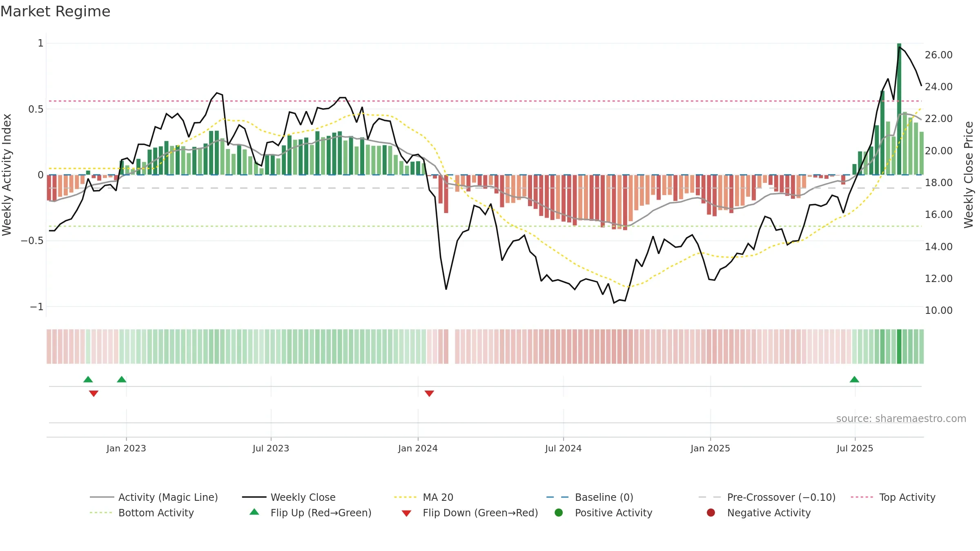
Task: Click the 14.00 price axis value
Action: (x=938, y=247)
